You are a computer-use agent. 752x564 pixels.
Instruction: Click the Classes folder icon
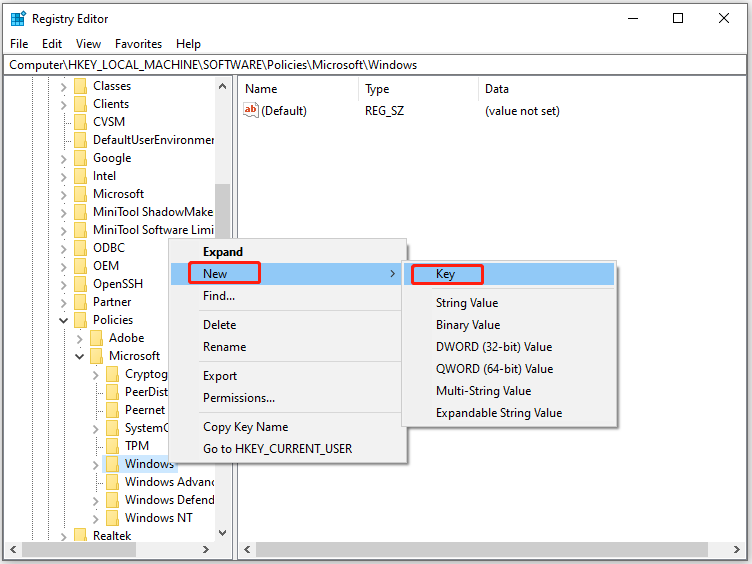click(81, 86)
